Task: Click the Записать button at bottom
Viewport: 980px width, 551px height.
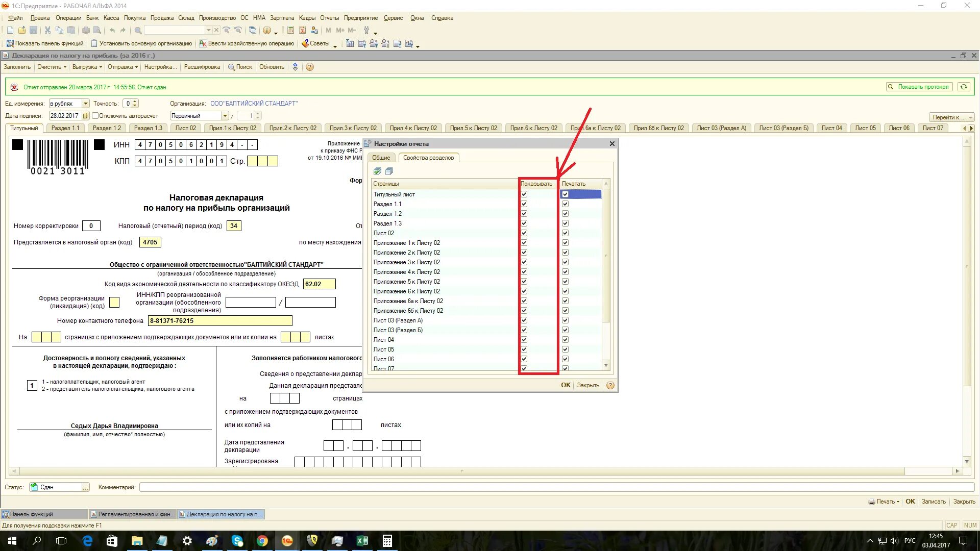Action: (934, 502)
